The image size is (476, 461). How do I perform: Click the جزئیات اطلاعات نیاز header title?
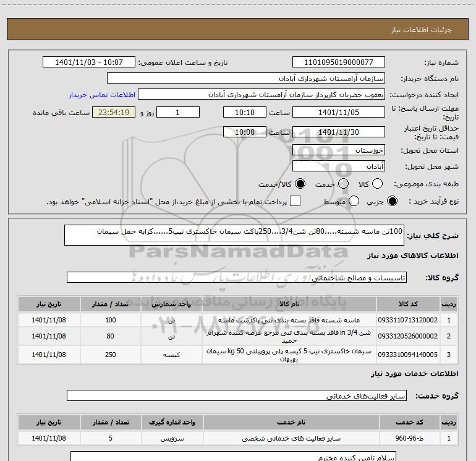coord(422,30)
